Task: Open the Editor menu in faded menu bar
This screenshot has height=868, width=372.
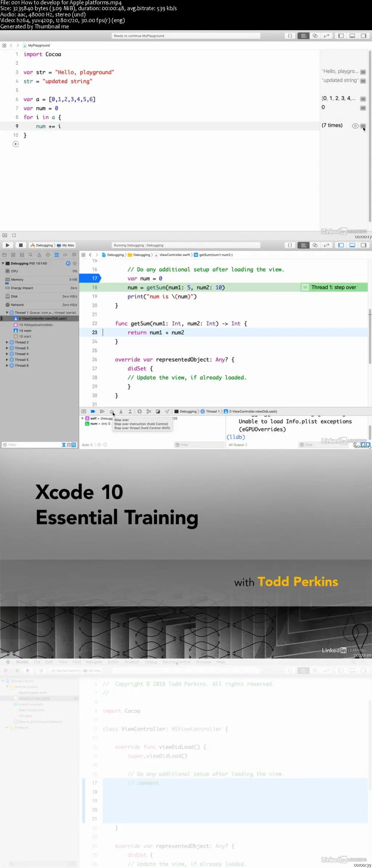Action: [113, 662]
